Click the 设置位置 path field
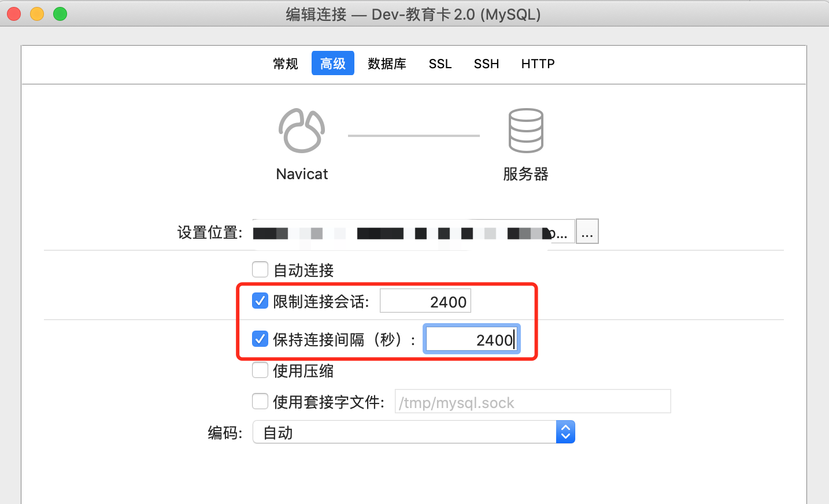829x504 pixels. [x=413, y=232]
